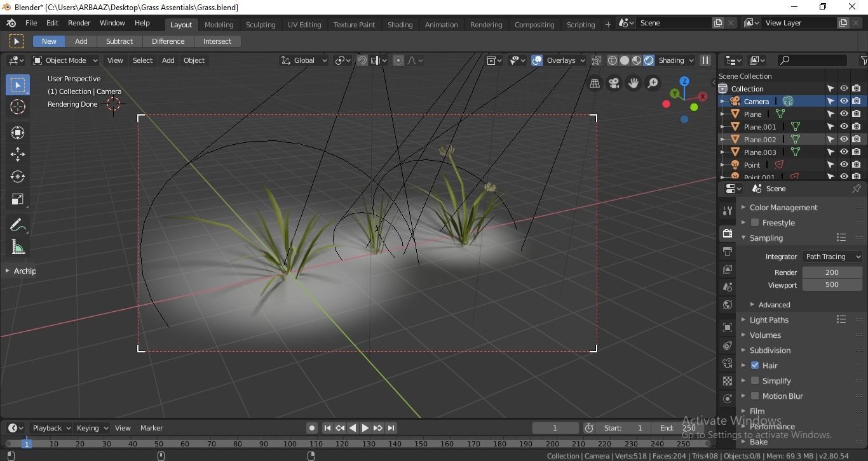Play the animation forward

coord(365,428)
